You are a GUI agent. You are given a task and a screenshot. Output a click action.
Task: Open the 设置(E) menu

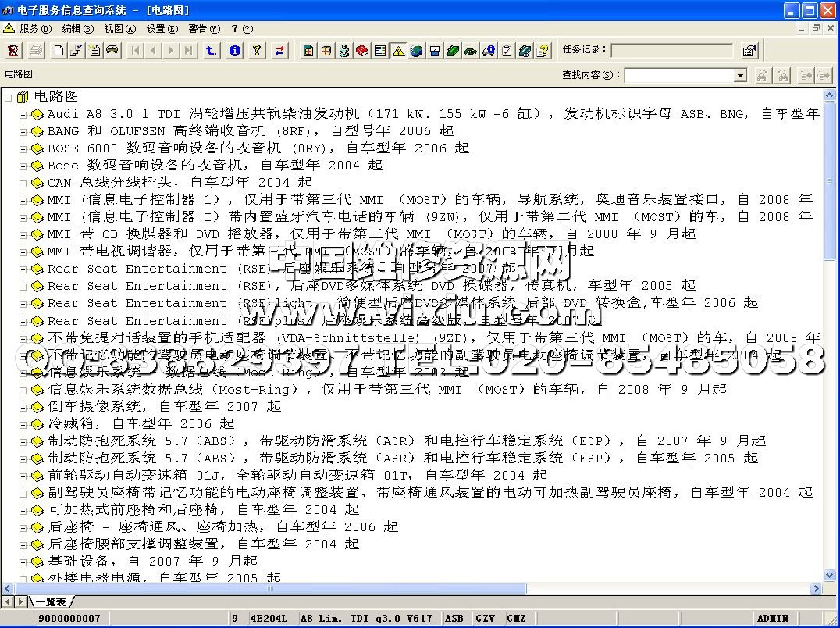[x=162, y=29]
